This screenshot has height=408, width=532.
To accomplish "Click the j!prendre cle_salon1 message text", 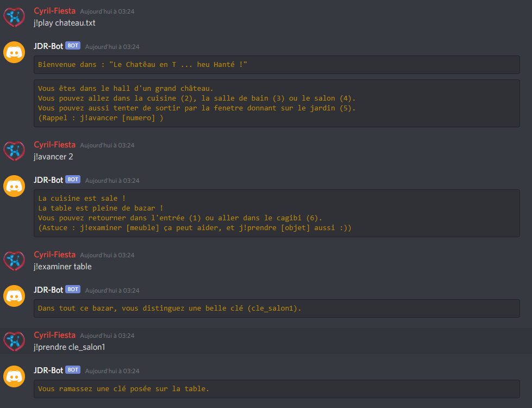I will tap(69, 347).
